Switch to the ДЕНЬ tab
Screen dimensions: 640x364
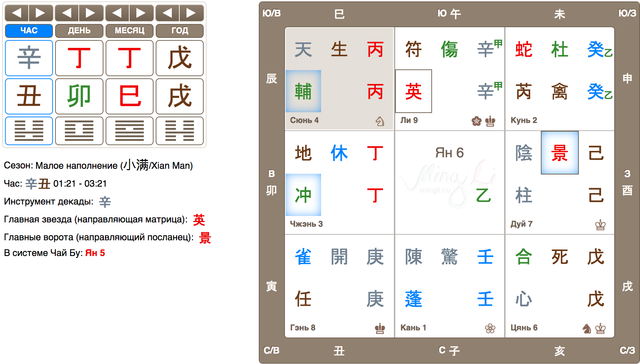pyautogui.click(x=79, y=31)
